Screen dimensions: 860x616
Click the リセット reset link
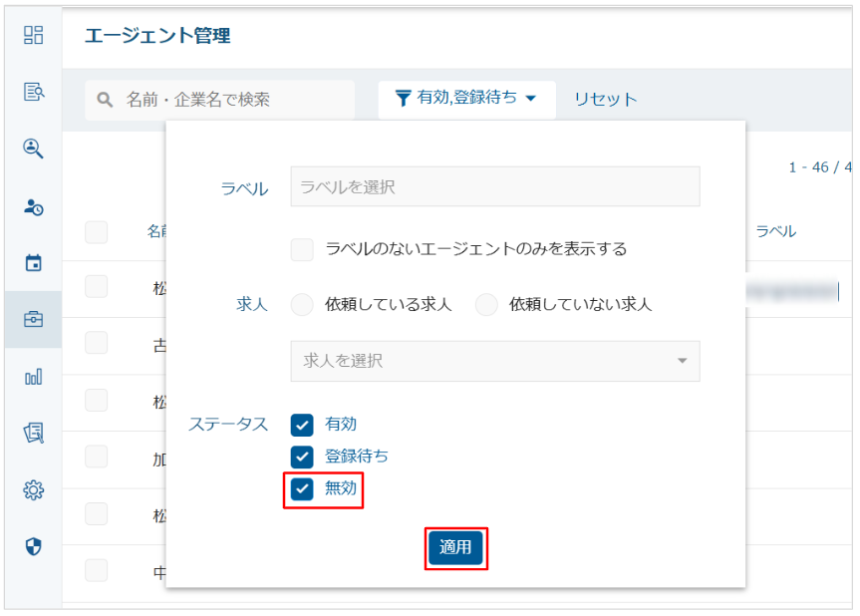click(x=605, y=99)
